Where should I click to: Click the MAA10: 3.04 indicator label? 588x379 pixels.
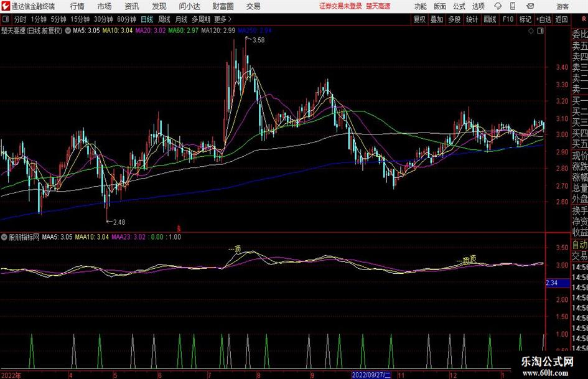pyautogui.click(x=92, y=236)
